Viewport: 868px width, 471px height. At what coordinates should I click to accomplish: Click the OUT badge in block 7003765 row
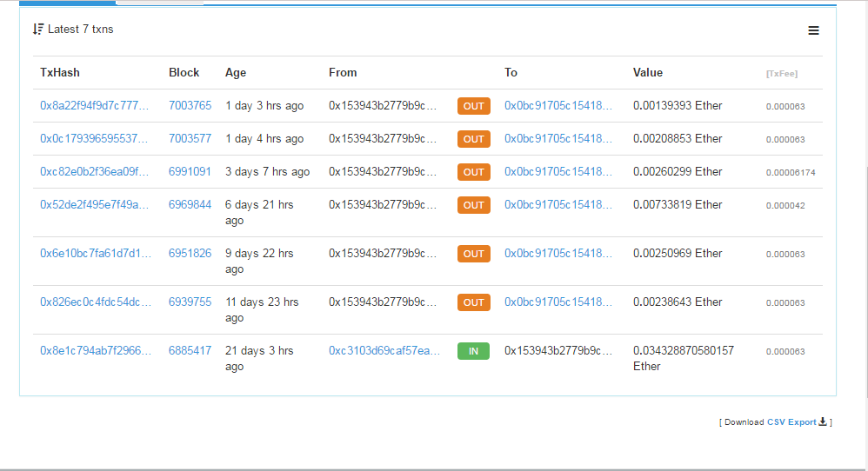click(x=473, y=106)
